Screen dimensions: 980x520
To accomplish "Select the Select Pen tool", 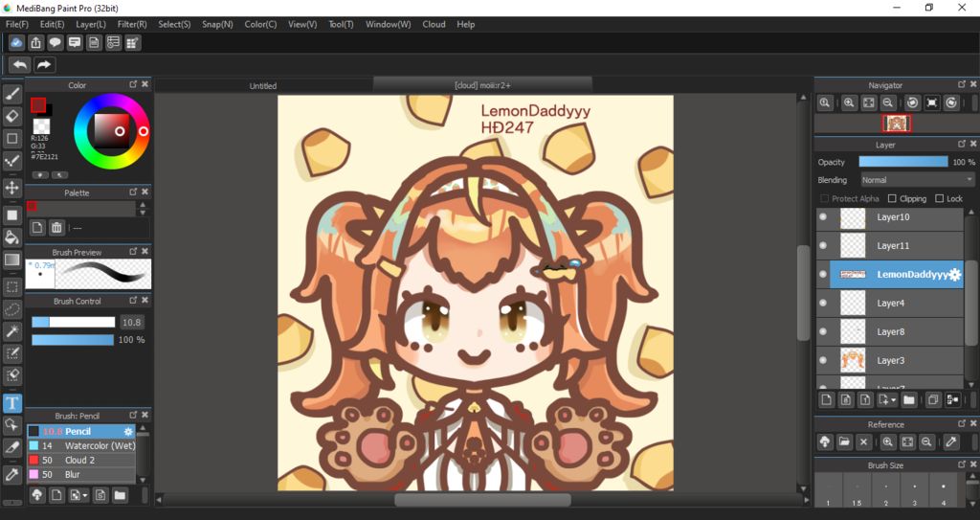I will [11, 353].
